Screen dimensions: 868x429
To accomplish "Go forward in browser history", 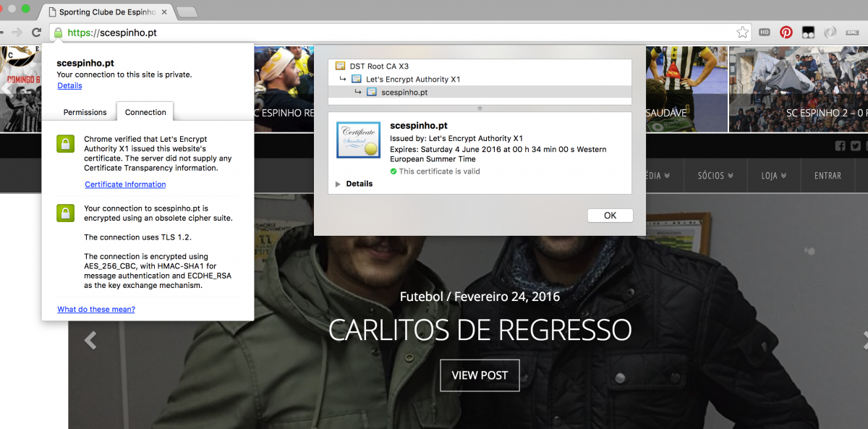I will pyautogui.click(x=17, y=33).
